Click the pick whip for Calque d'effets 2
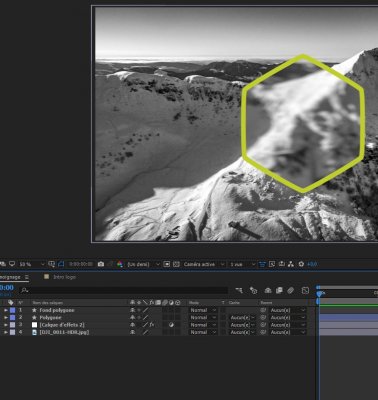Screen dimensions: 378x400 (x=263, y=325)
